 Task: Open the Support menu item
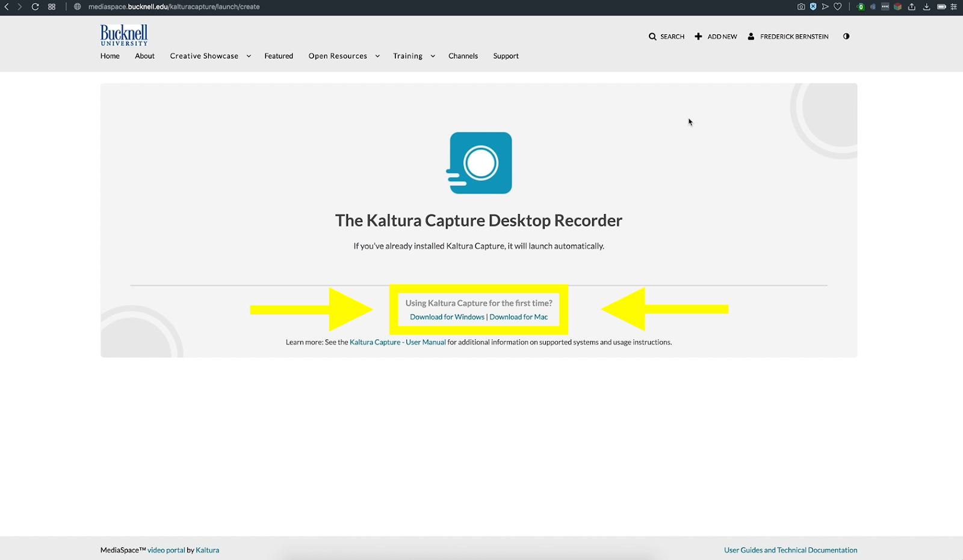click(x=506, y=56)
